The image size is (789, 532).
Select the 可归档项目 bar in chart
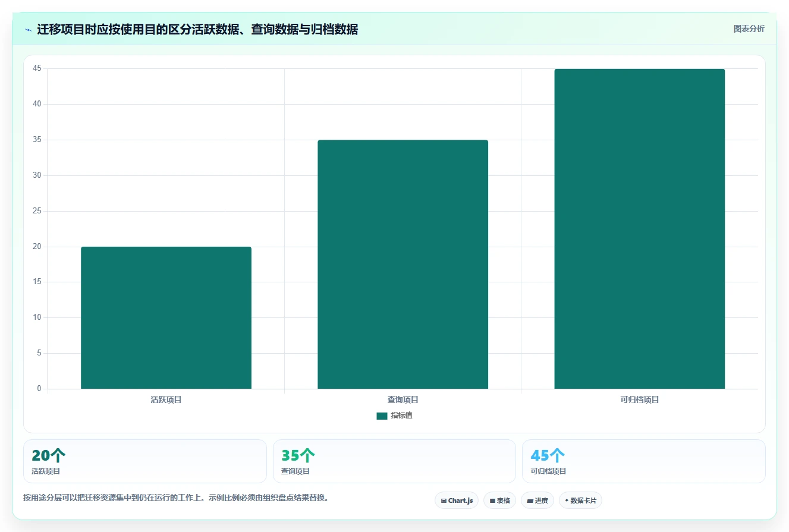coord(639,229)
